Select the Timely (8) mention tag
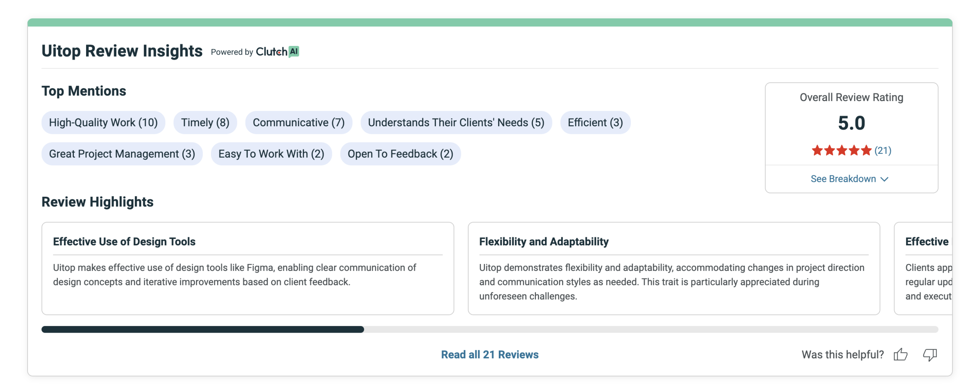The image size is (980, 390). coord(205,122)
